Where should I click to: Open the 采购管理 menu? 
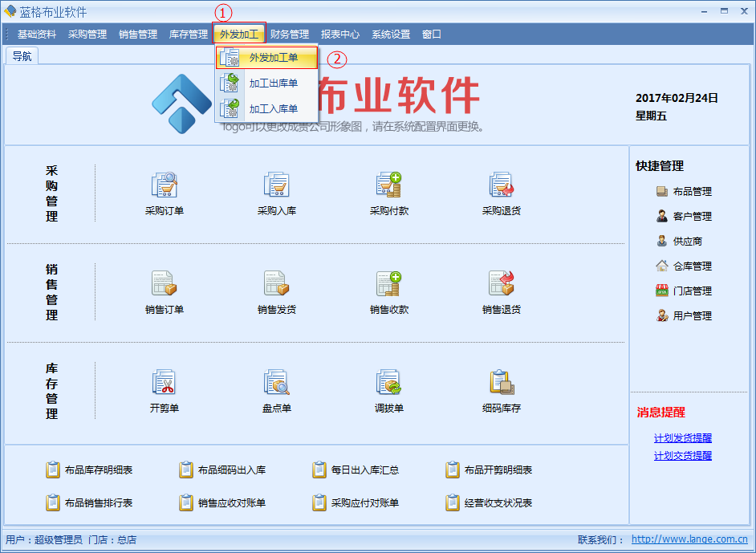(87, 35)
